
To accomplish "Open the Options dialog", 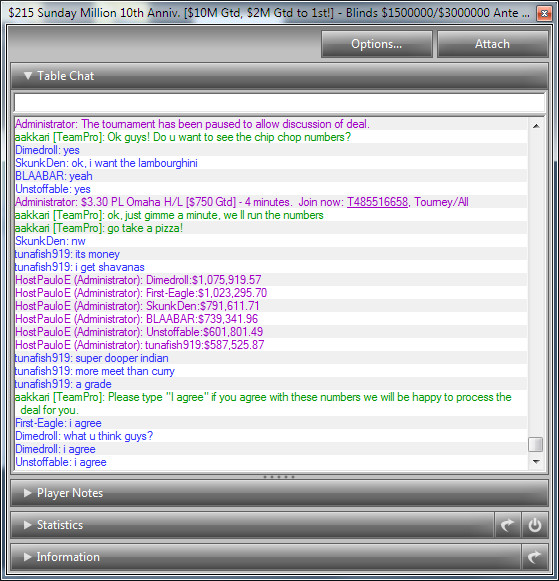I will click(376, 44).
